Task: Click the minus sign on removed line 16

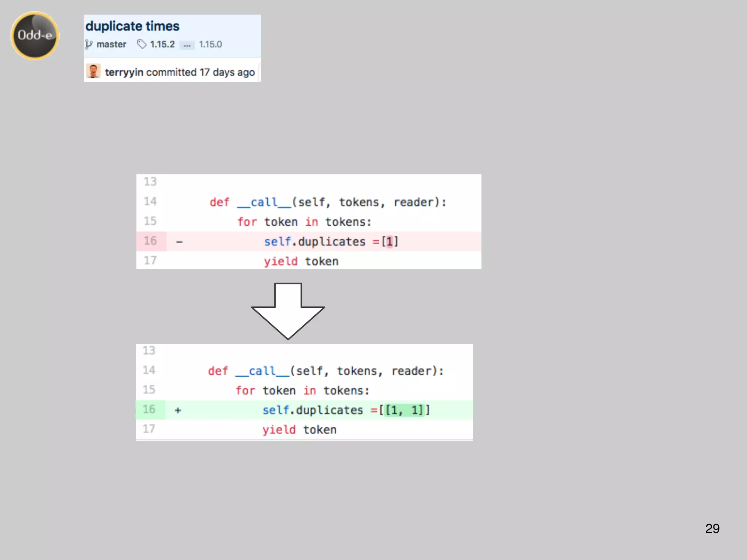Action: pos(179,242)
